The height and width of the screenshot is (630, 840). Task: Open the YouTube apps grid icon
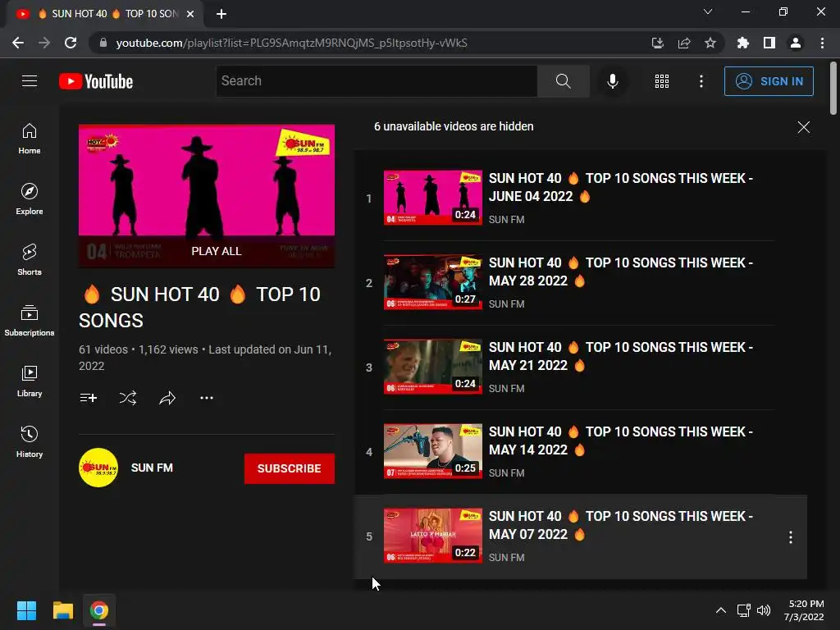click(x=662, y=81)
